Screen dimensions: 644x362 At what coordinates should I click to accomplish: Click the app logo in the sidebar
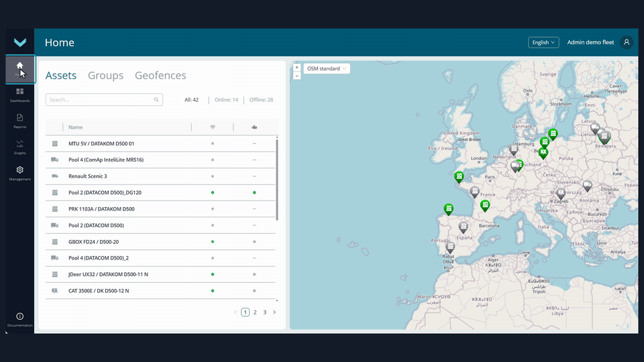(x=19, y=42)
